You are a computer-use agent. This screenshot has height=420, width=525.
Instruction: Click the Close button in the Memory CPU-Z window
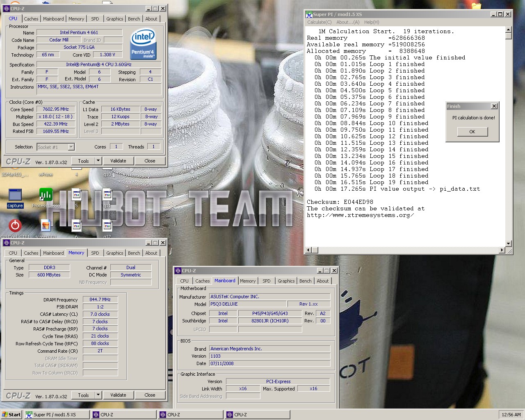click(150, 395)
